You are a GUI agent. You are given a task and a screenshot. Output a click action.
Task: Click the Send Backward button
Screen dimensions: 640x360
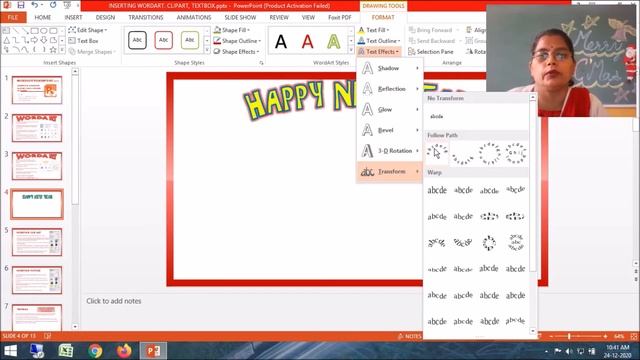coord(435,41)
